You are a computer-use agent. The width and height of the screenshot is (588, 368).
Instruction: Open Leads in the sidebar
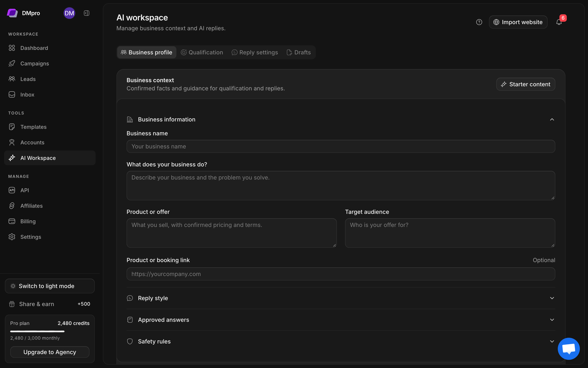(50, 79)
